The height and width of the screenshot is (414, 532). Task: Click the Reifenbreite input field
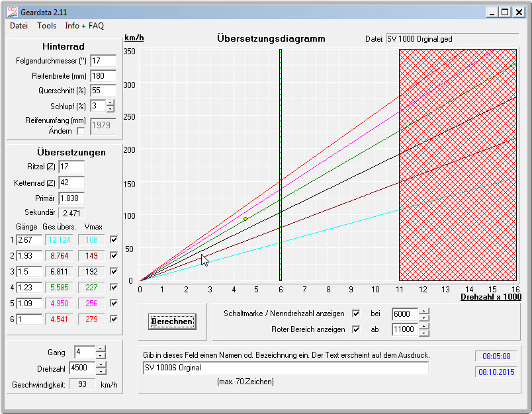pos(103,76)
